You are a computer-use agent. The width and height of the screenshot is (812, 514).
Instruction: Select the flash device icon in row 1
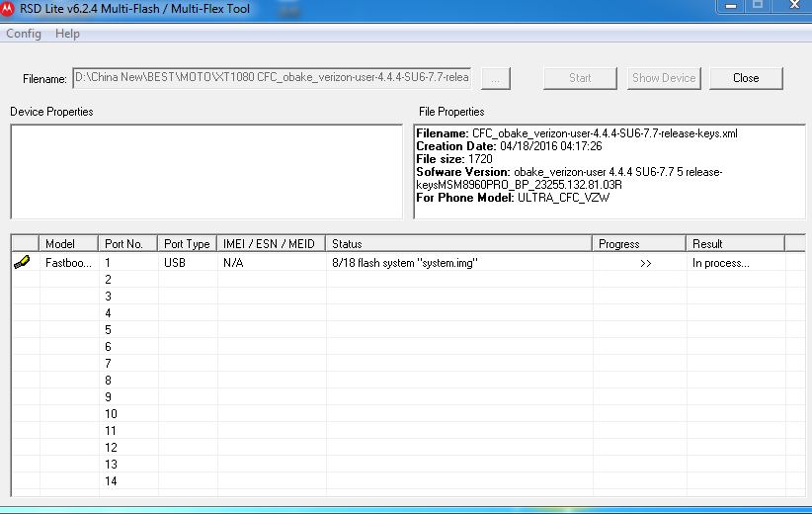22,262
